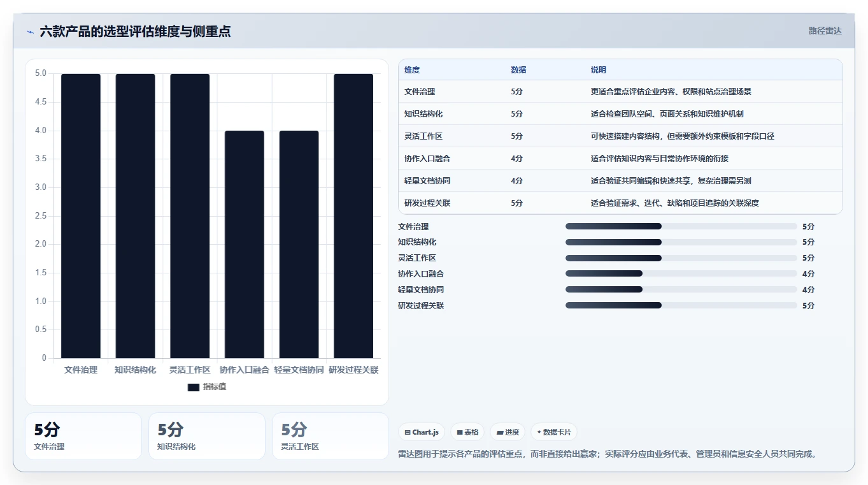Click the 文件治理 progress bar

(x=681, y=226)
